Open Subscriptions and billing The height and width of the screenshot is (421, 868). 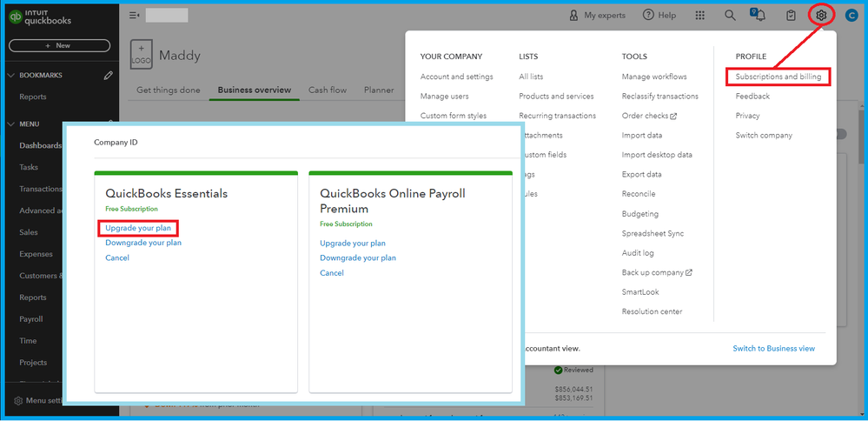[x=779, y=77]
